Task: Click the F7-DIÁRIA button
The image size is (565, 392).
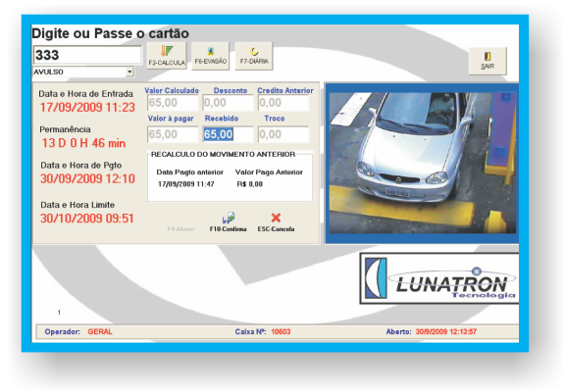Action: click(254, 56)
